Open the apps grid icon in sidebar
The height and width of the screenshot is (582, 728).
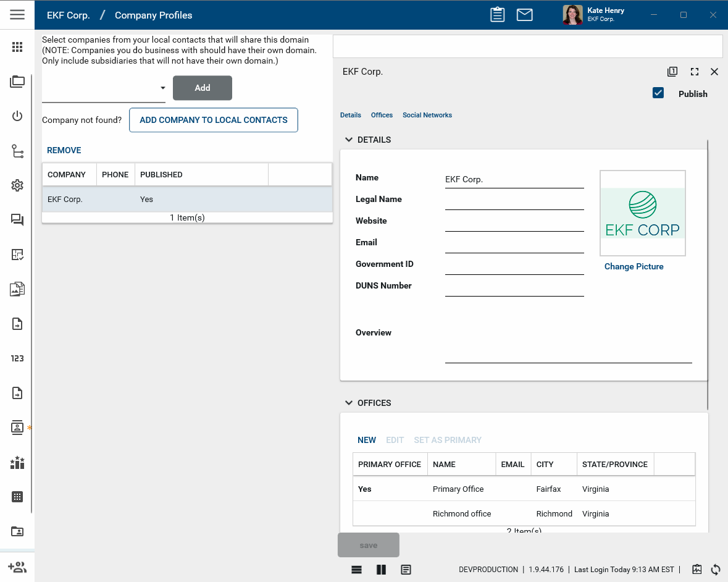pyautogui.click(x=17, y=48)
